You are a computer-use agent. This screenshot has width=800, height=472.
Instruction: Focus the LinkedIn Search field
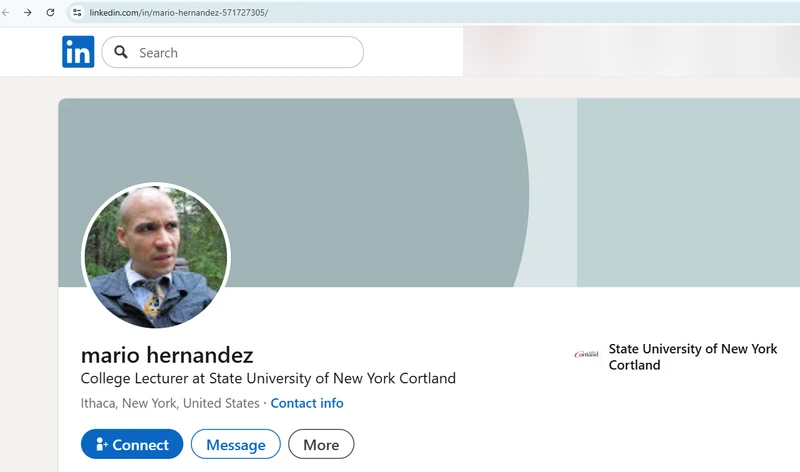(233, 52)
